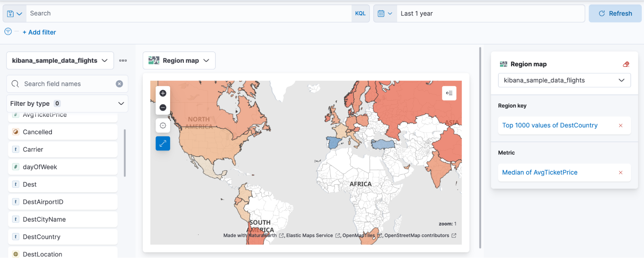The image size is (644, 258).
Task: Expand the Region map chart type dropdown
Action: click(x=179, y=60)
